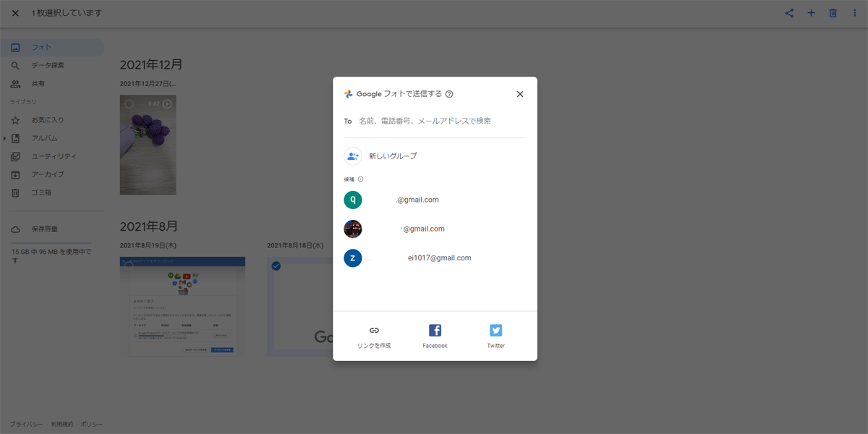Click the Google Photos pinwheel logo
This screenshot has width=868, height=434.
(x=349, y=94)
